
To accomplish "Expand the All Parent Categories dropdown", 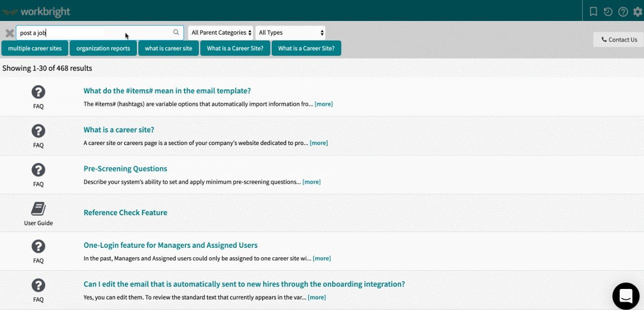I will [x=221, y=33].
